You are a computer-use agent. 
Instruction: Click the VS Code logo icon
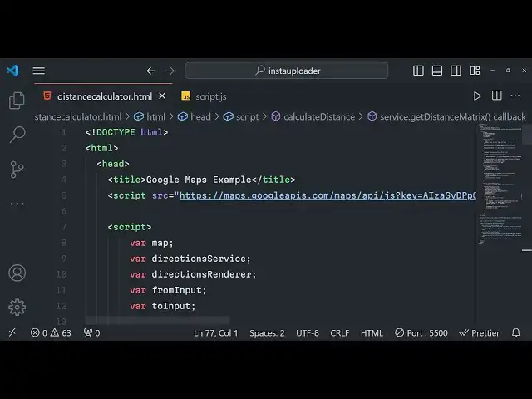pyautogui.click(x=13, y=71)
